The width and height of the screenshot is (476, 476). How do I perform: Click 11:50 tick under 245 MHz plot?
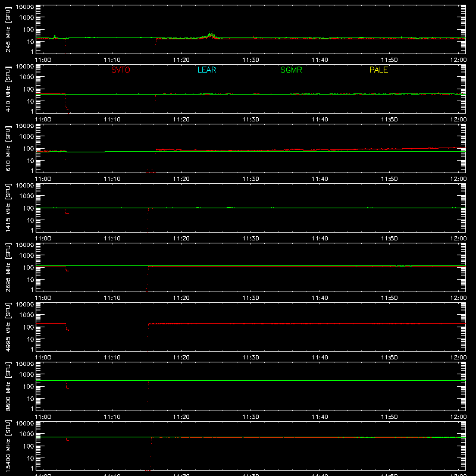coord(389,60)
